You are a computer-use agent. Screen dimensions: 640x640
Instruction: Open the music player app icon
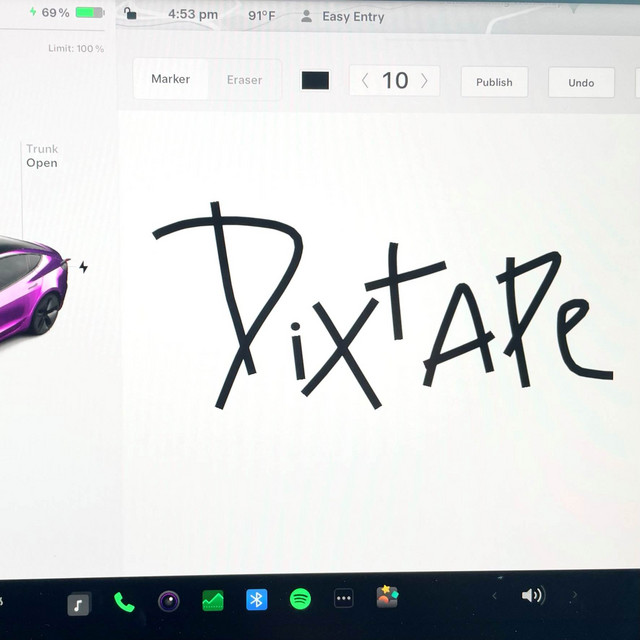pos(79,603)
